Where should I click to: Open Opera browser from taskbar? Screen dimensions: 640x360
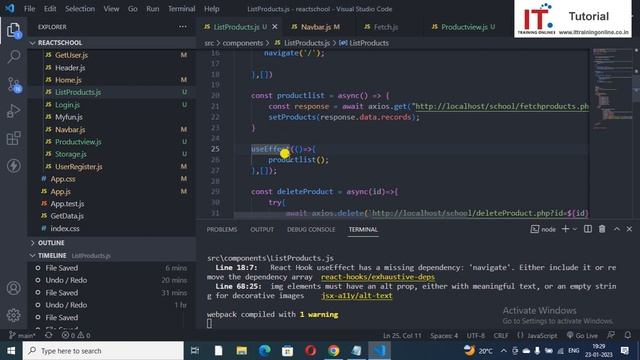(311, 351)
